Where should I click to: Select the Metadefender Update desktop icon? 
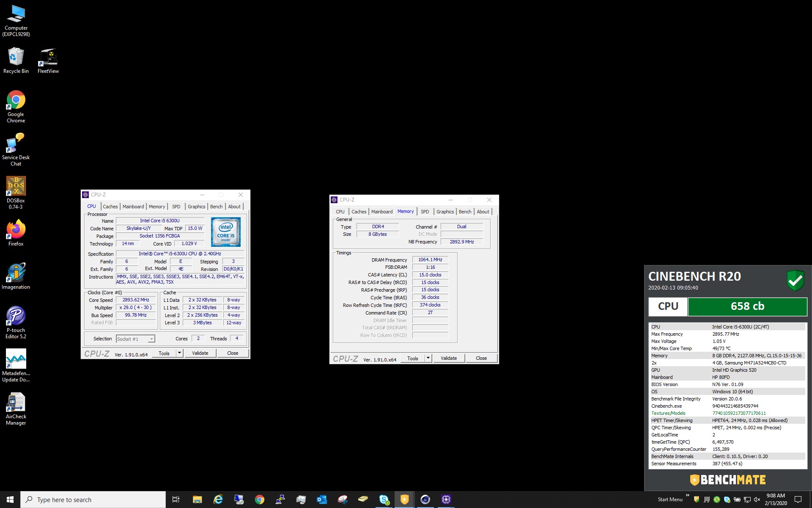(16, 366)
